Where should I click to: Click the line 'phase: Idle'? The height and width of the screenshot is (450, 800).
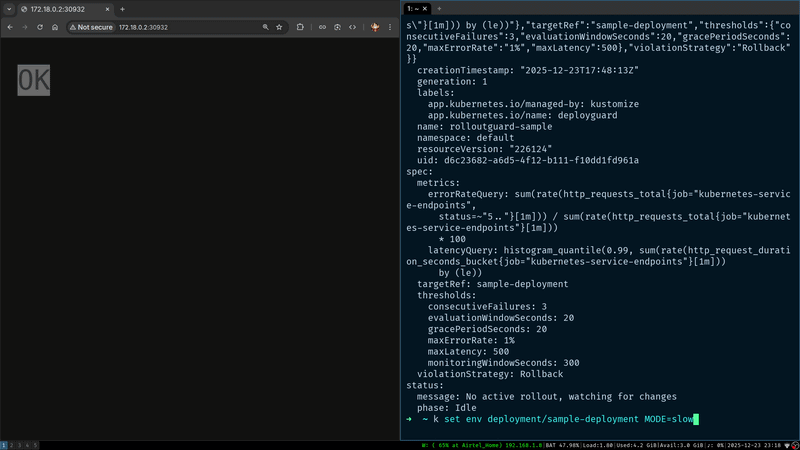pos(446,408)
